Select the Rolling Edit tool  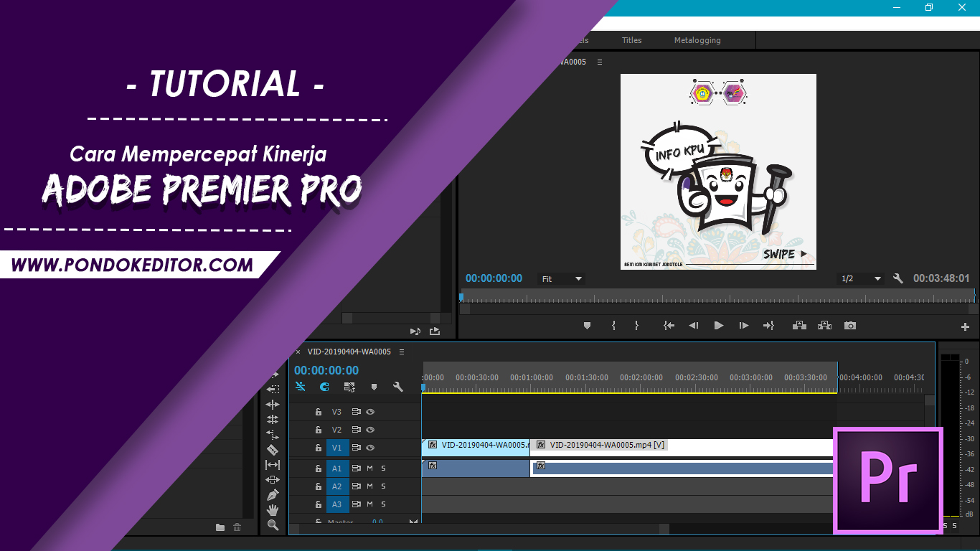pyautogui.click(x=273, y=419)
